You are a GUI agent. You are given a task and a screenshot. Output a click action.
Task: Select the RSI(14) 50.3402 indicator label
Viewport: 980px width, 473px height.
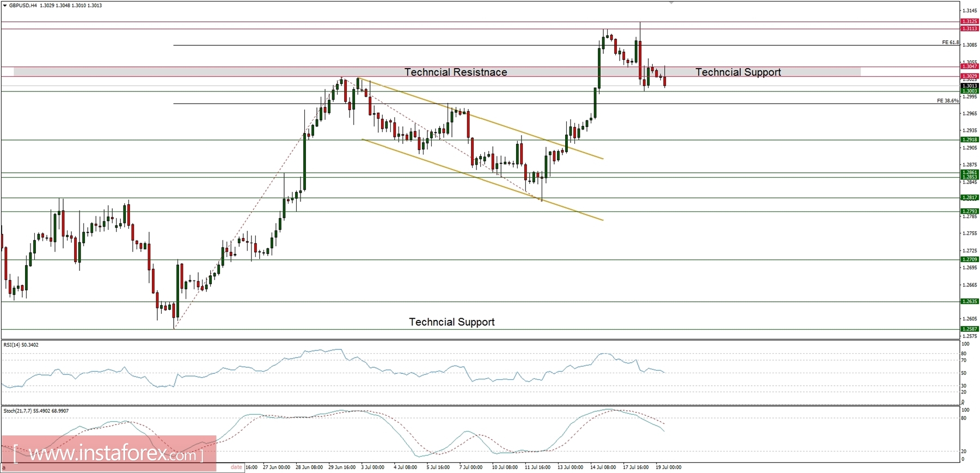point(21,344)
